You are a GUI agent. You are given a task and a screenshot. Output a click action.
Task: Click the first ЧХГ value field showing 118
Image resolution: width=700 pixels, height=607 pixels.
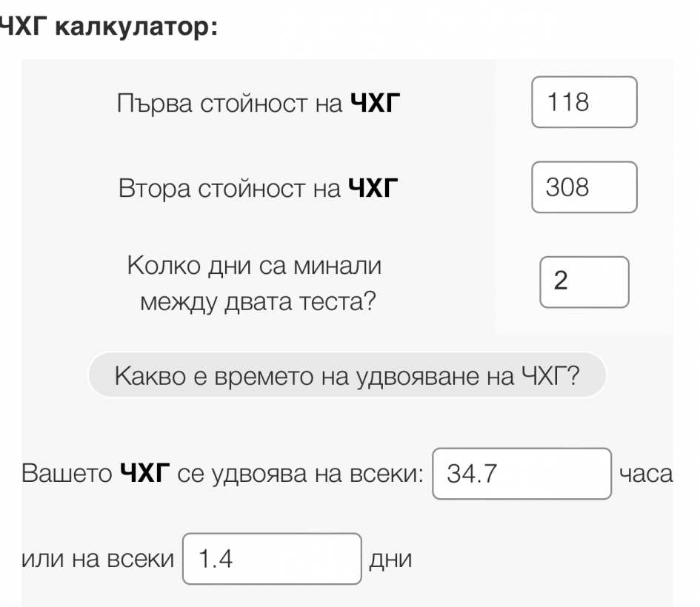584,102
